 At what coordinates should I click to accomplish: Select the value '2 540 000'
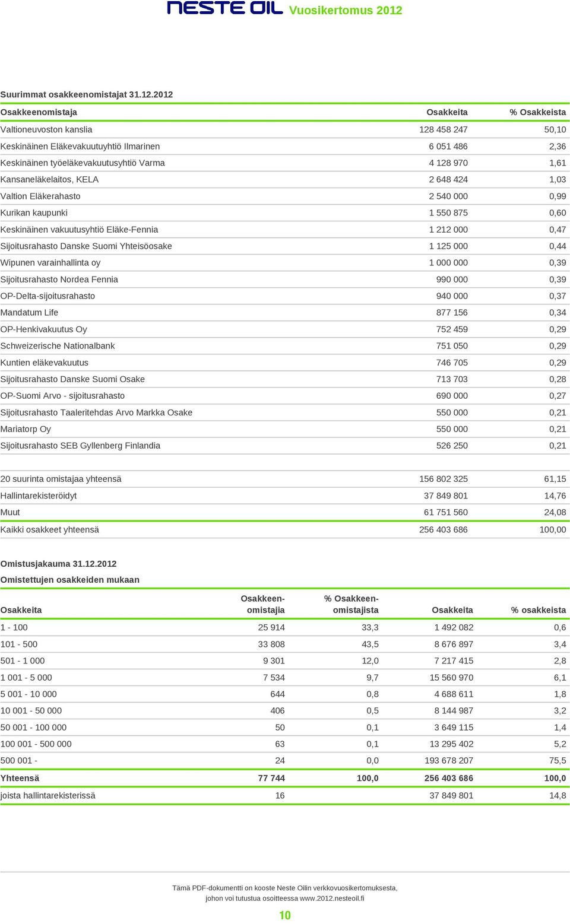448,196
